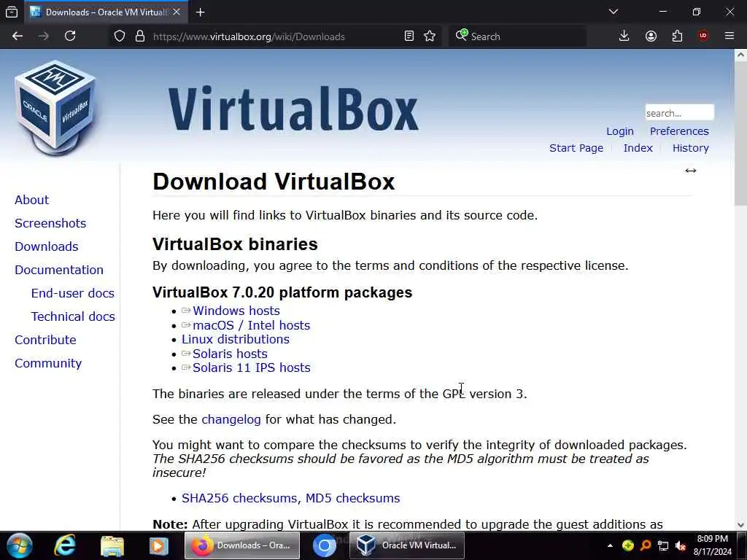
Task: Toggle the page width double-arrow icon
Action: tap(691, 171)
